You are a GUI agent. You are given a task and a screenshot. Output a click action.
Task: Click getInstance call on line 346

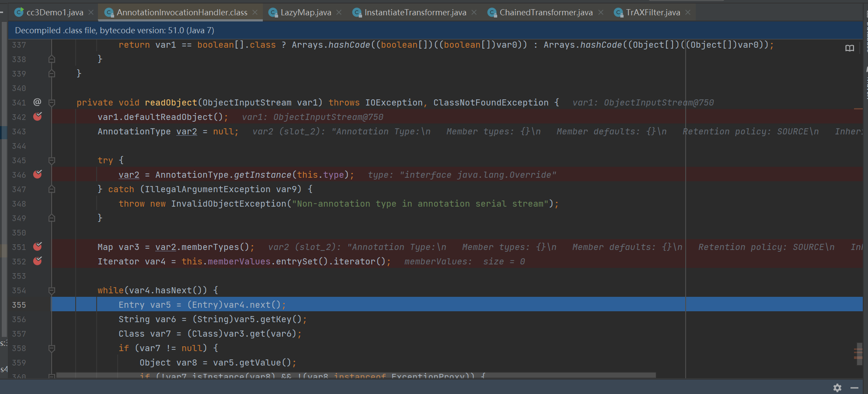tap(262, 175)
